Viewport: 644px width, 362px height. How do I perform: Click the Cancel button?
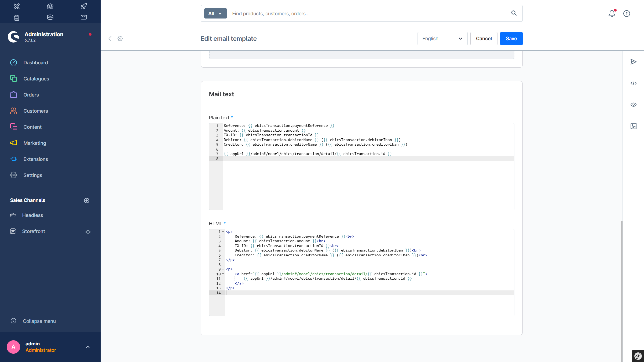[484, 39]
